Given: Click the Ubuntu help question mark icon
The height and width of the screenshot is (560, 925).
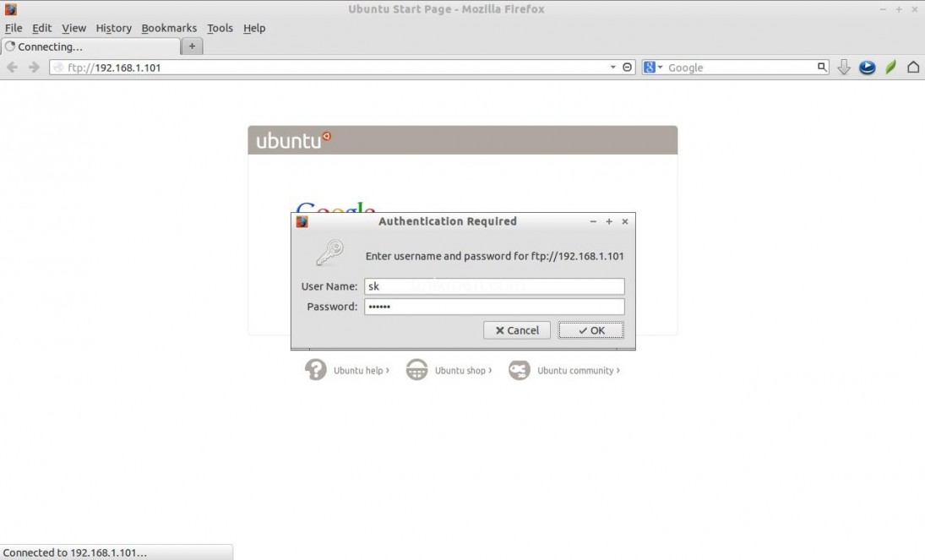Looking at the screenshot, I should 316,370.
